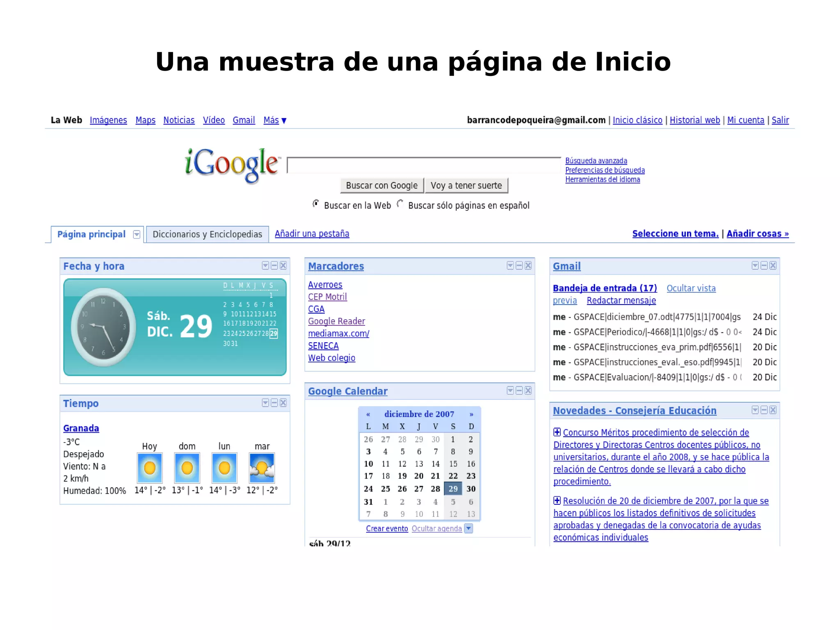
Task: Open the Más dropdown menu
Action: [275, 120]
